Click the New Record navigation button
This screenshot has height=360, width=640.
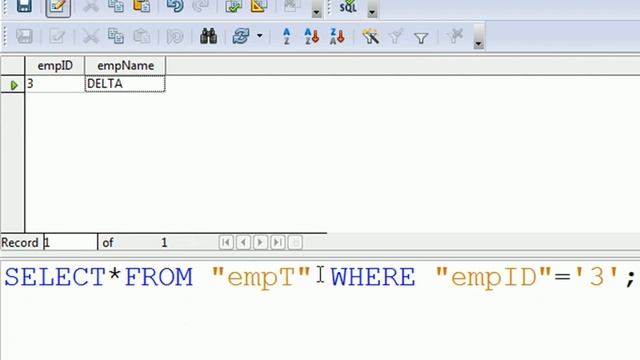coord(295,242)
